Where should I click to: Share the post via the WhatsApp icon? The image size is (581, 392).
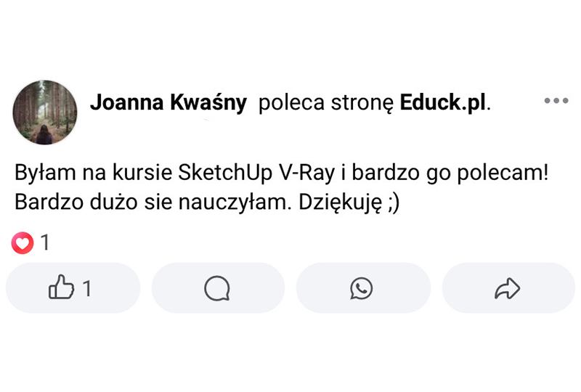361,289
